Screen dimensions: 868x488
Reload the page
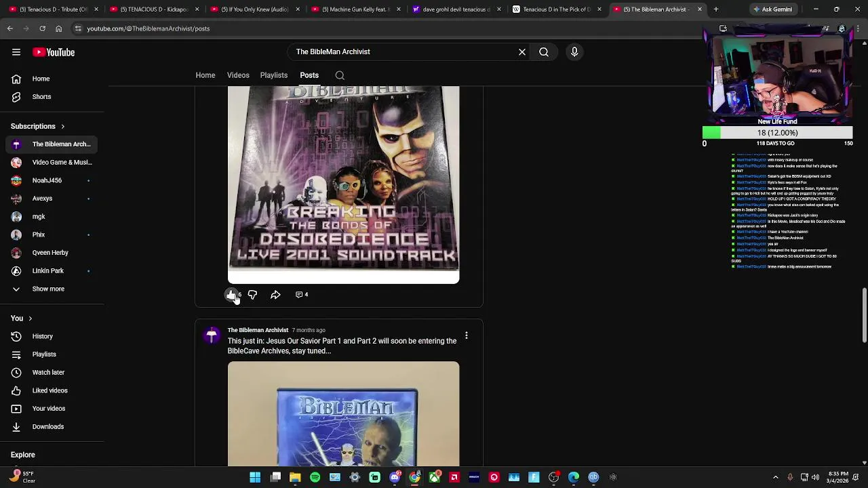42,28
